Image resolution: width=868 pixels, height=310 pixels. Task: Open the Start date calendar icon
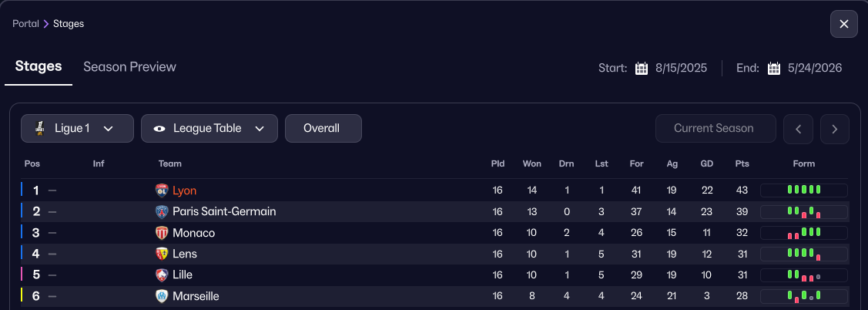642,69
